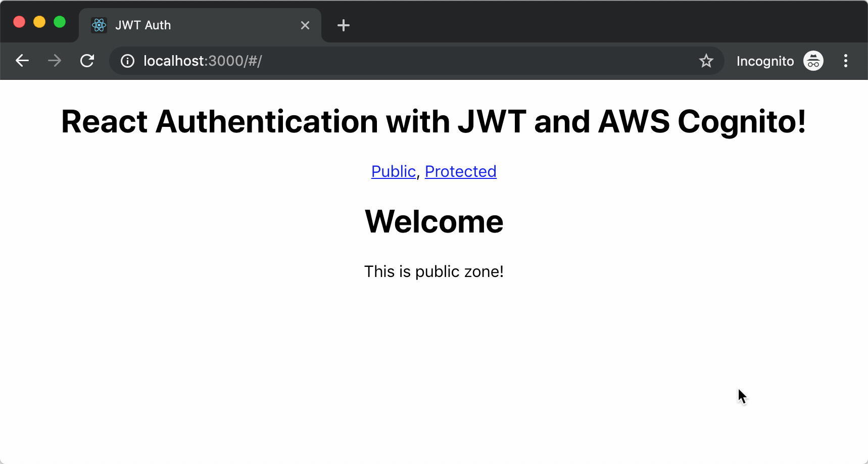The height and width of the screenshot is (464, 868).
Task: Close the JWT Auth tab
Action: [305, 25]
